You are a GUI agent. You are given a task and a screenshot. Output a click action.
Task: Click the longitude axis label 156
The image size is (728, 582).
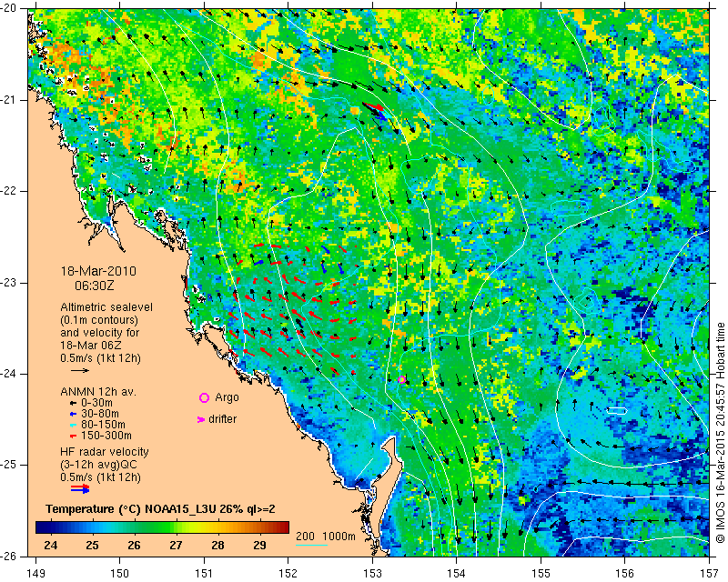625,574
